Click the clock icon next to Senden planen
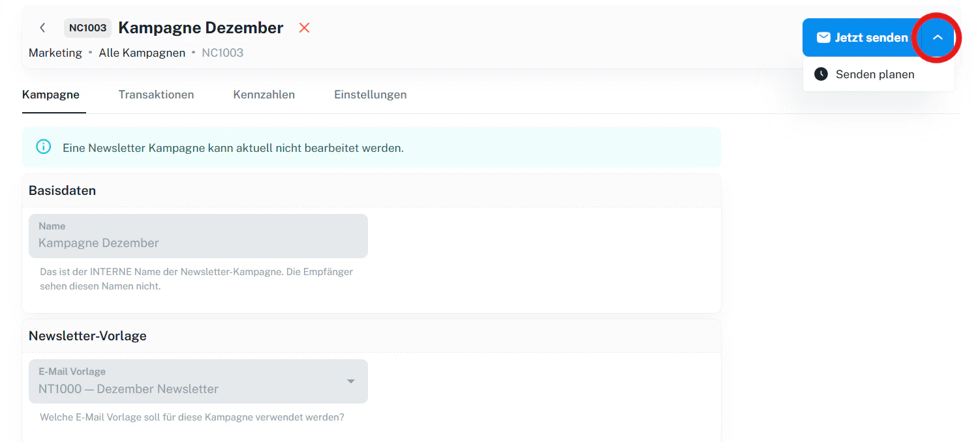The image size is (980, 442). (821, 74)
